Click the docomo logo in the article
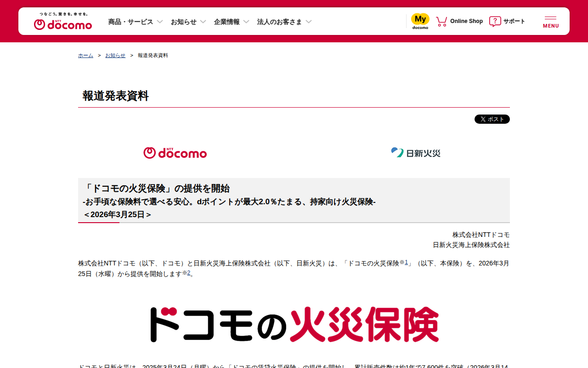The image size is (588, 368). [x=175, y=153]
